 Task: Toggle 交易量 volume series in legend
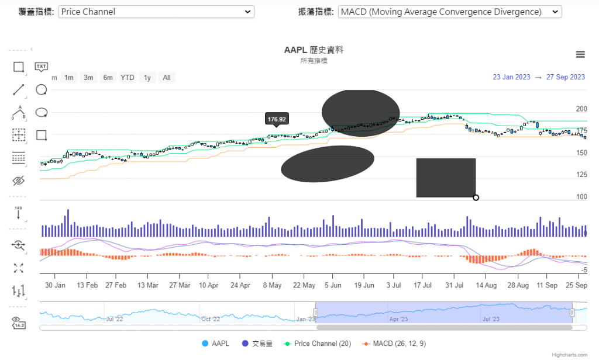tap(257, 344)
